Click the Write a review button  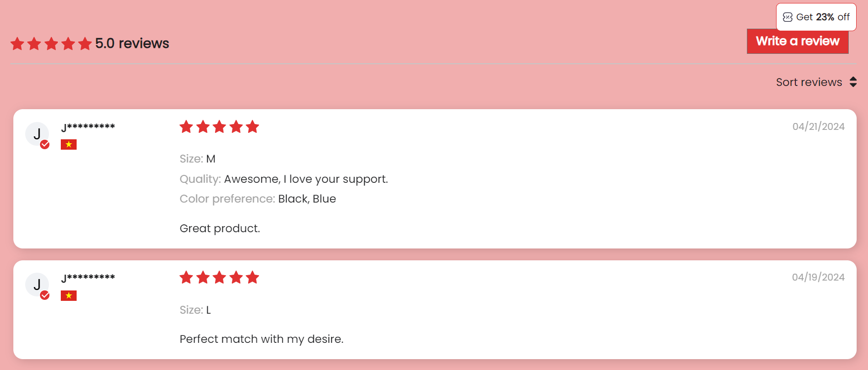click(x=797, y=41)
